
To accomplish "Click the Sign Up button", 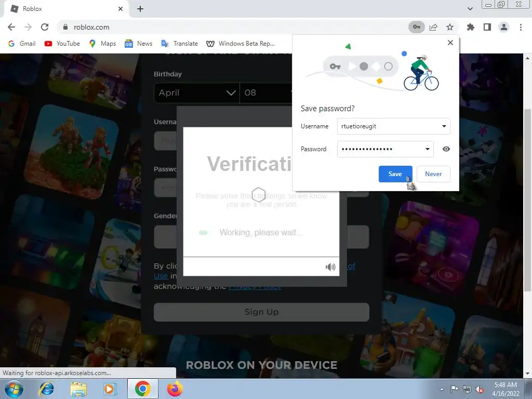I will click(x=261, y=312).
